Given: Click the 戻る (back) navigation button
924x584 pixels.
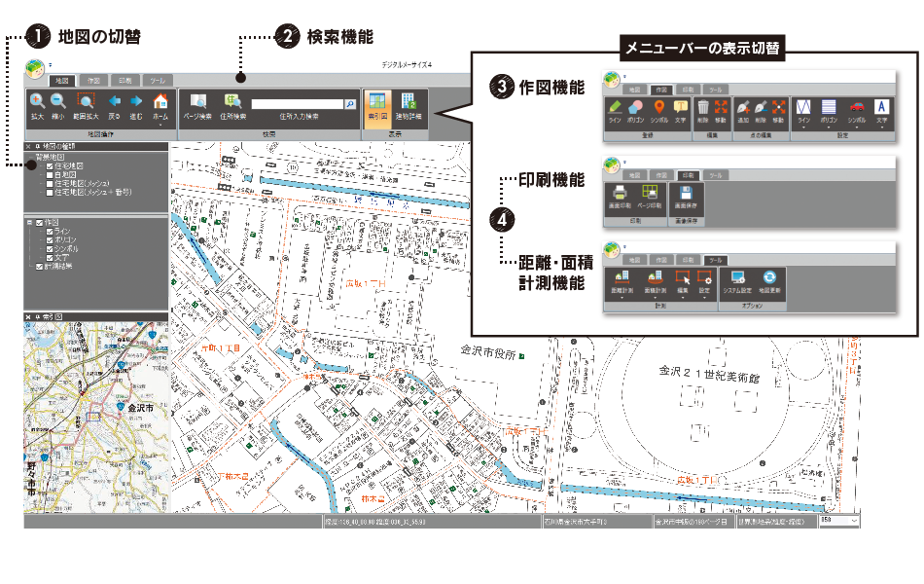Looking at the screenshot, I should [114, 103].
